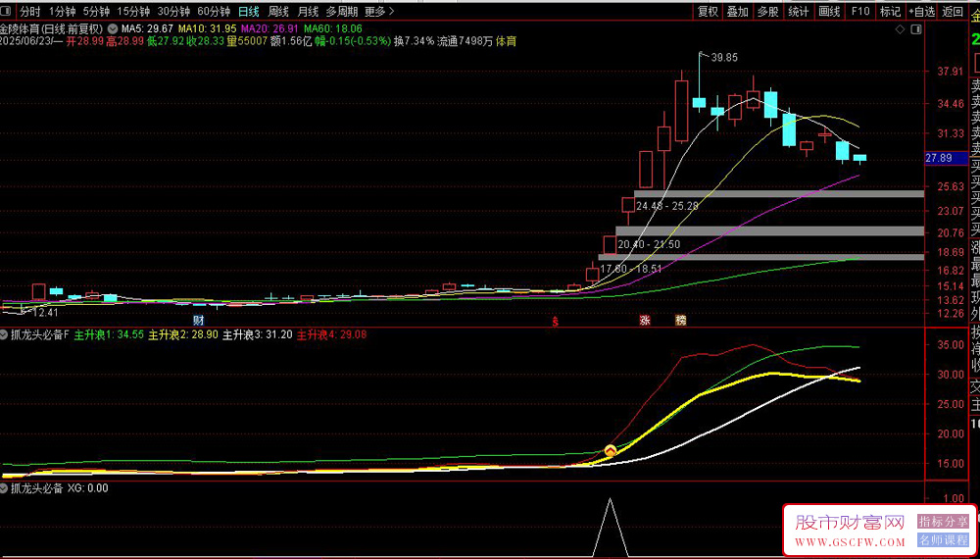Click the blue 27.89 current price tag
This screenshot has height=559, width=980.
point(947,158)
